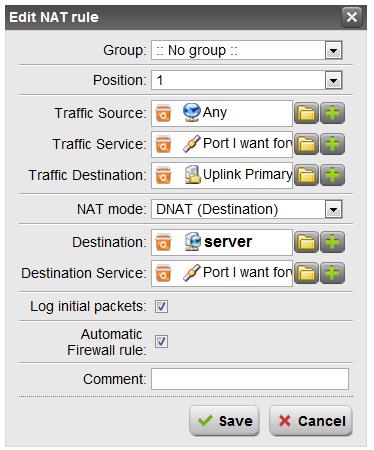Expand the Position dropdown
Viewport: 374px width, 450px height.
247,80
